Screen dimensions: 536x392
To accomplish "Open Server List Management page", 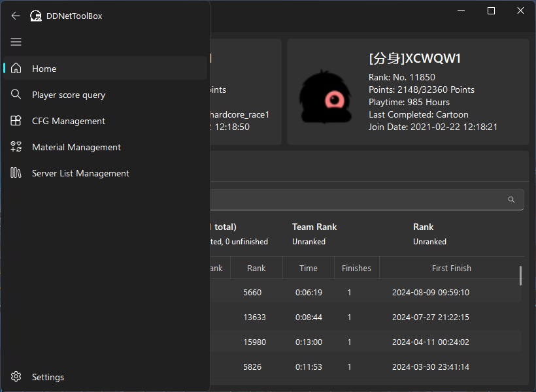I will click(x=105, y=173).
